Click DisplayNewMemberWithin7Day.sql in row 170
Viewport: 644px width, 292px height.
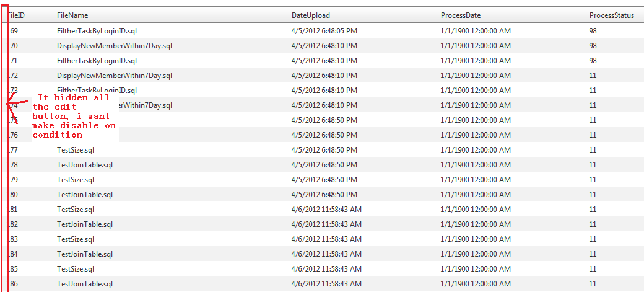115,45
